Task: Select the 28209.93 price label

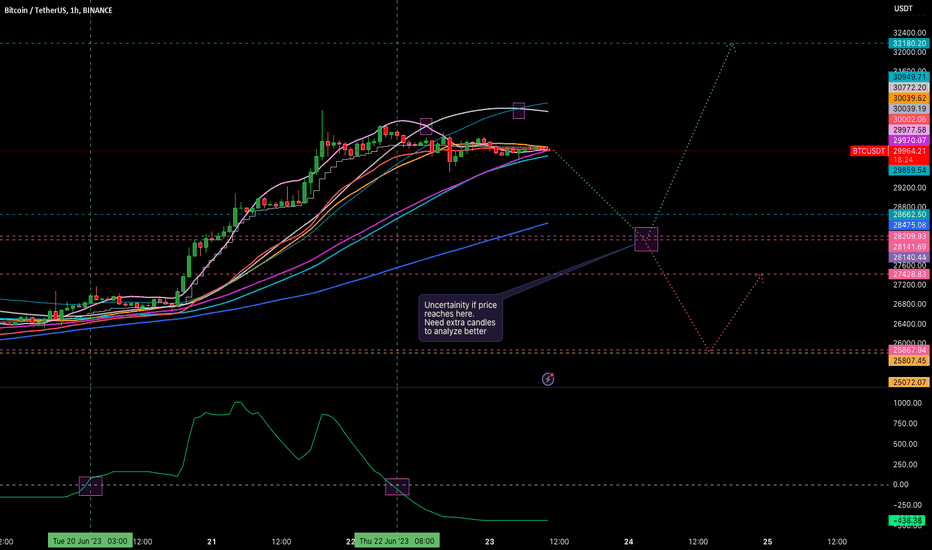Action: pyautogui.click(x=909, y=236)
